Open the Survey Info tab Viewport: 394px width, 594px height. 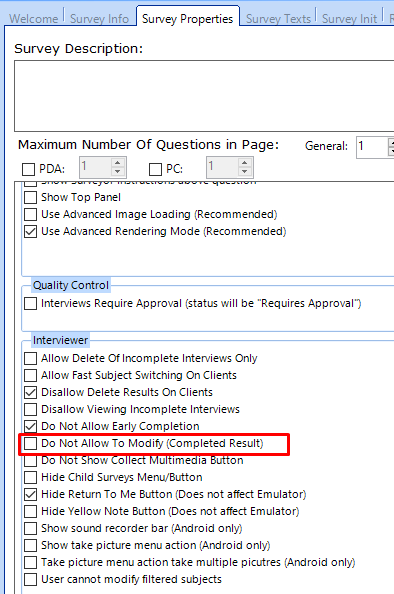[x=99, y=18]
